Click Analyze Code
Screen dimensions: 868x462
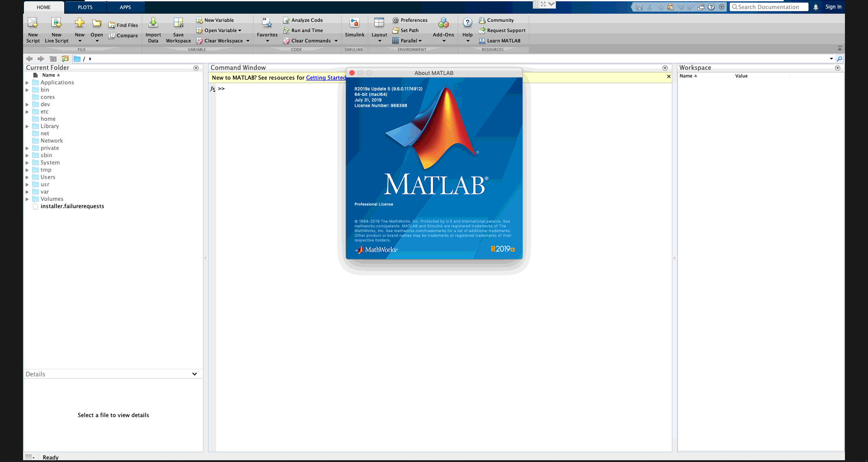point(303,20)
